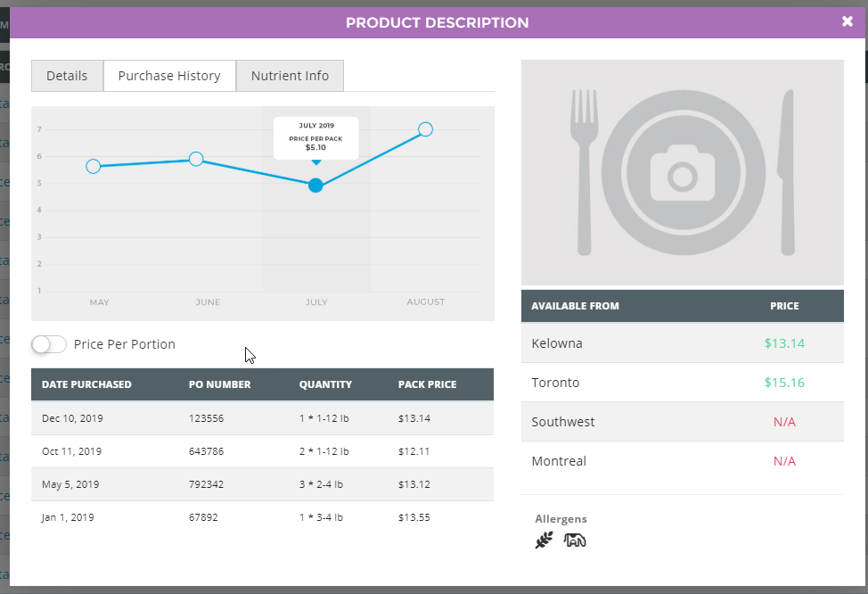
Task: Click the wheat allergen icon
Action: pyautogui.click(x=545, y=540)
